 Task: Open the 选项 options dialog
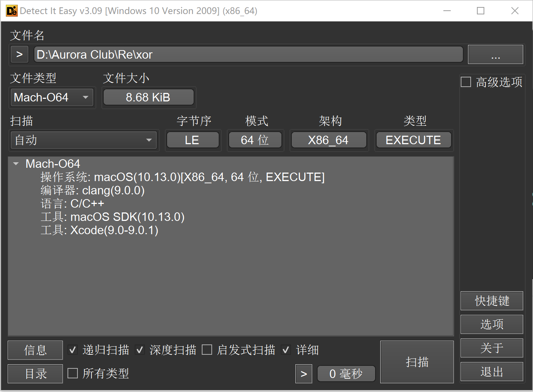tap(492, 325)
